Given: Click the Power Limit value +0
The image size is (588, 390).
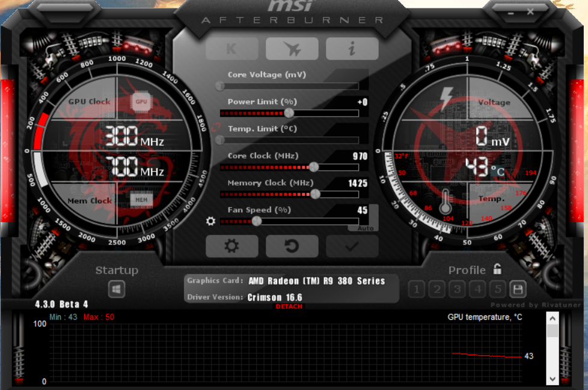Looking at the screenshot, I should tap(363, 102).
